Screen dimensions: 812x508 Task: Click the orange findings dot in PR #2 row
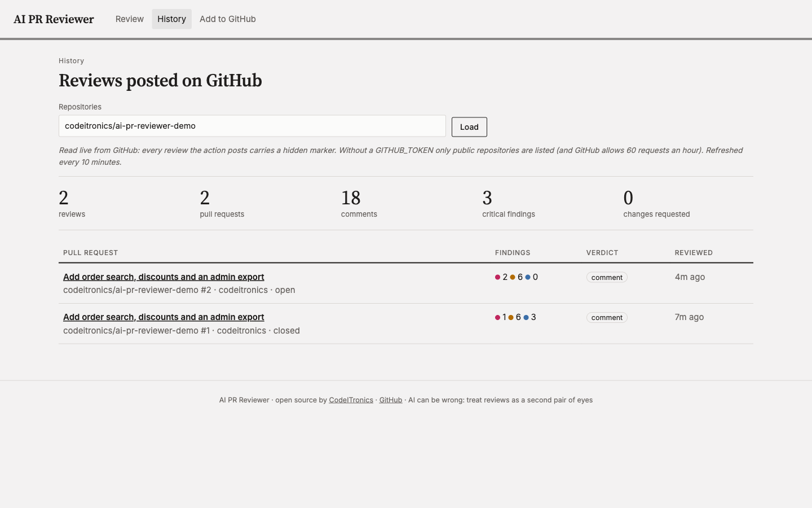[513, 277]
